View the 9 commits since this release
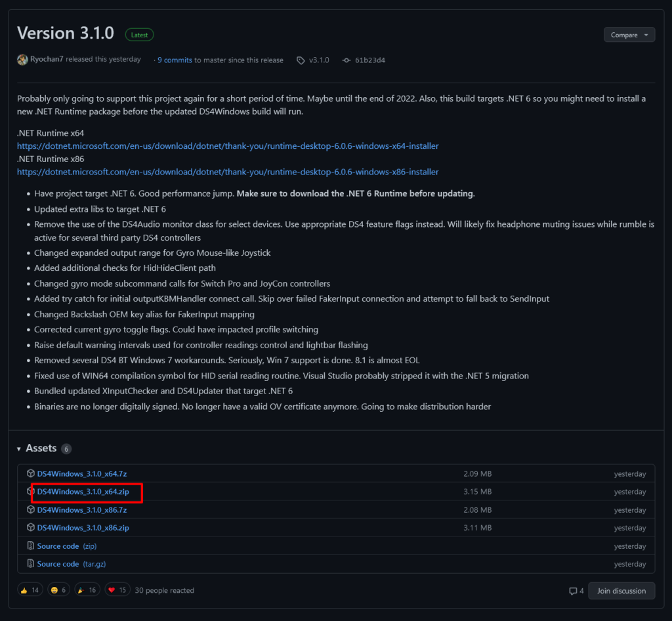This screenshot has height=621, width=672. pos(175,60)
